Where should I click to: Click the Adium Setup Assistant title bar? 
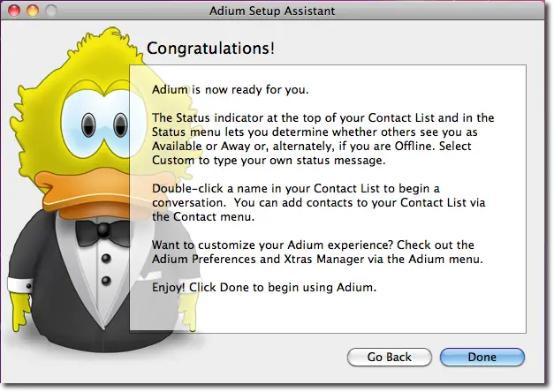(x=272, y=11)
